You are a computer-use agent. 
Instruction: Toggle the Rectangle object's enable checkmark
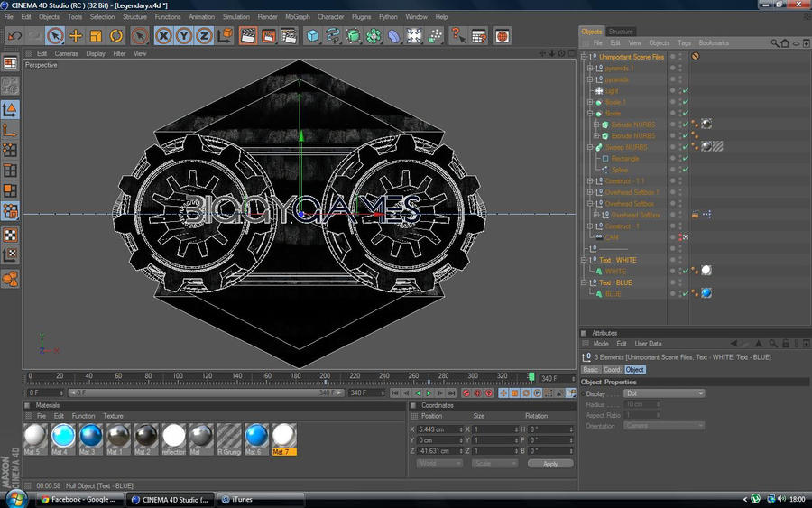pyautogui.click(x=686, y=159)
